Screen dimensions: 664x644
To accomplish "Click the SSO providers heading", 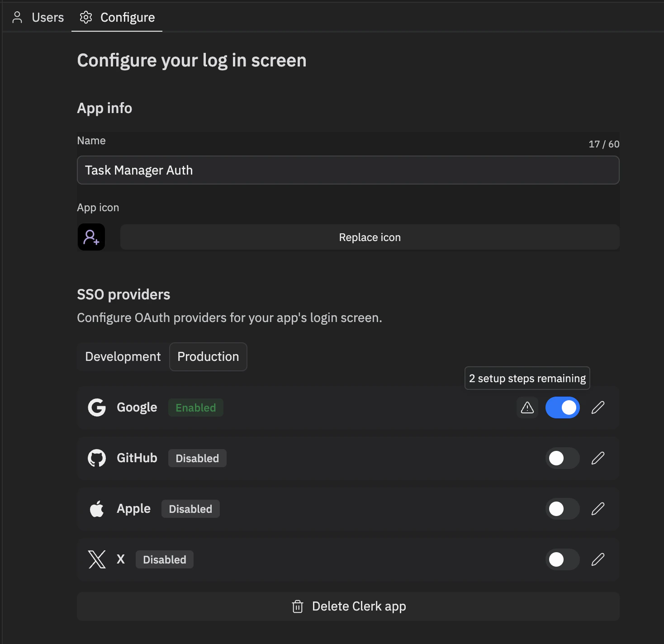I will pyautogui.click(x=123, y=294).
